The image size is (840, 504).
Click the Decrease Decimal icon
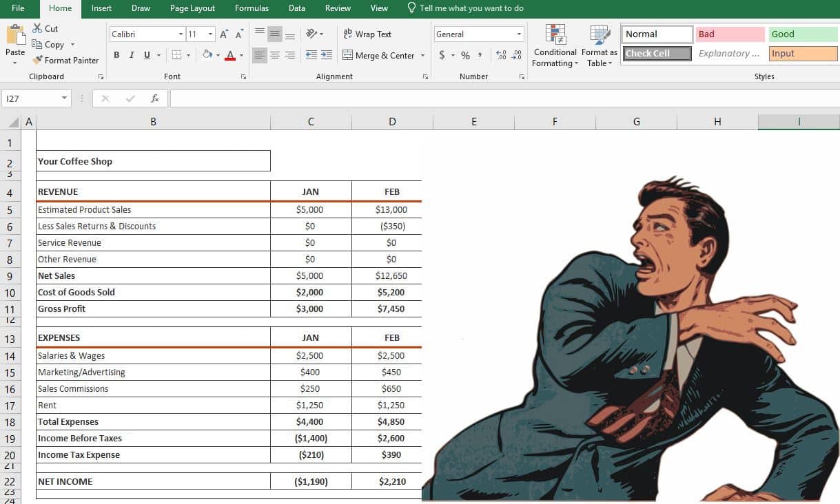click(x=517, y=55)
